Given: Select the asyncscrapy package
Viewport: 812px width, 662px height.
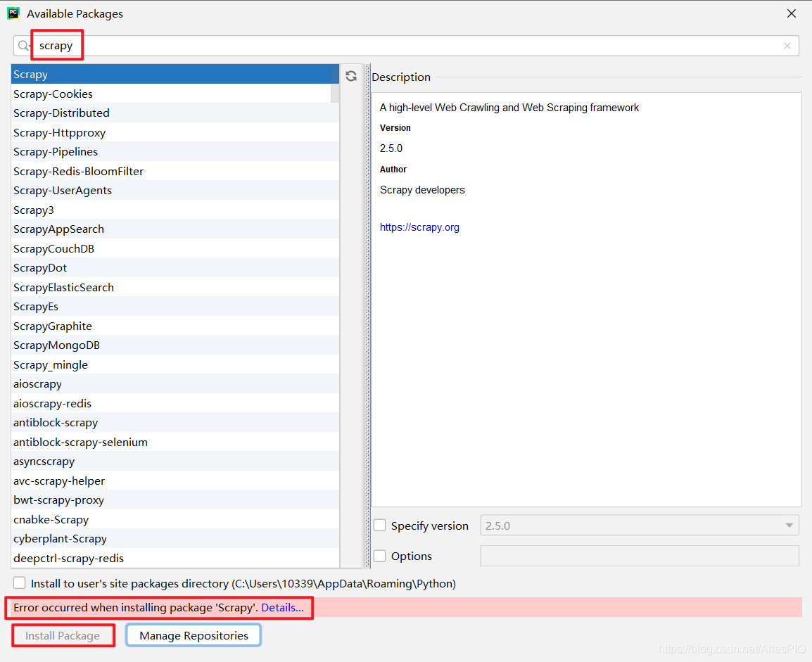Looking at the screenshot, I should pos(175,462).
